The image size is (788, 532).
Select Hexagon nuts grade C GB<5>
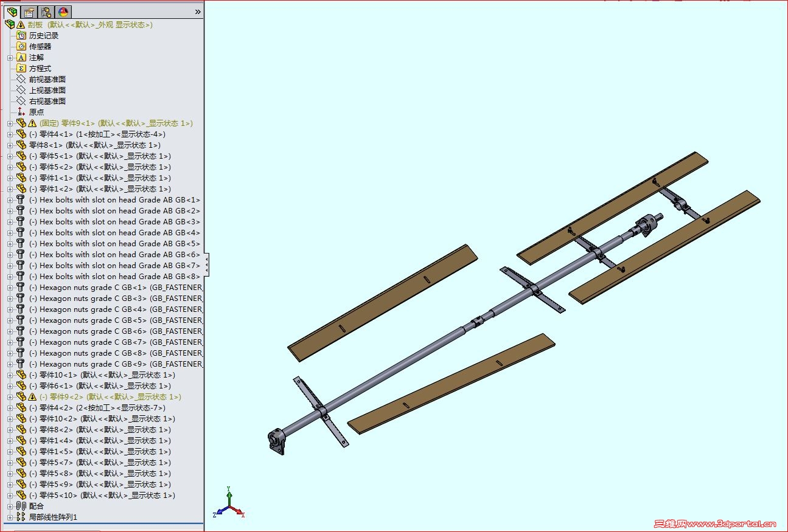(x=116, y=320)
